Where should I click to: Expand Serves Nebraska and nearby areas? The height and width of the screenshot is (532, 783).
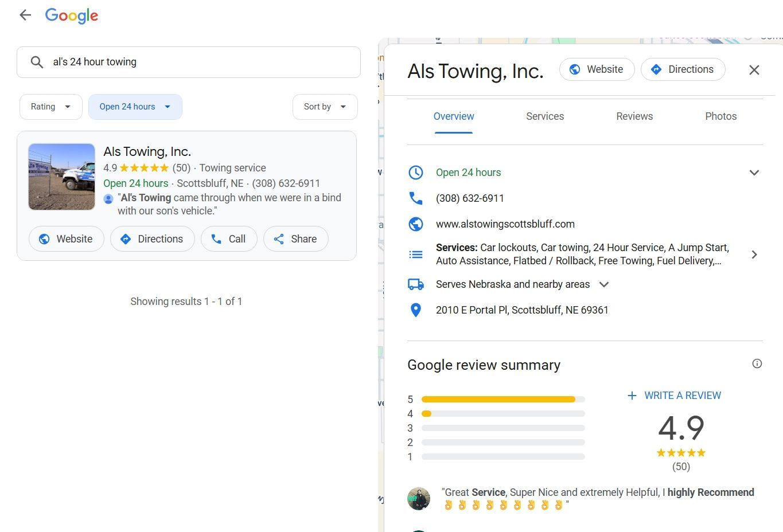[603, 284]
